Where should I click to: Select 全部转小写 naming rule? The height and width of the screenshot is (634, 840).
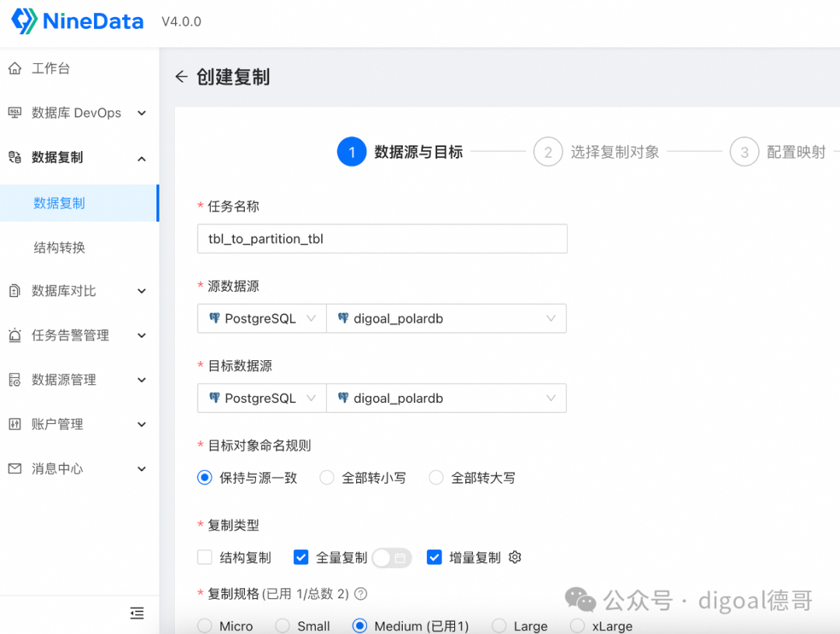pyautogui.click(x=327, y=478)
